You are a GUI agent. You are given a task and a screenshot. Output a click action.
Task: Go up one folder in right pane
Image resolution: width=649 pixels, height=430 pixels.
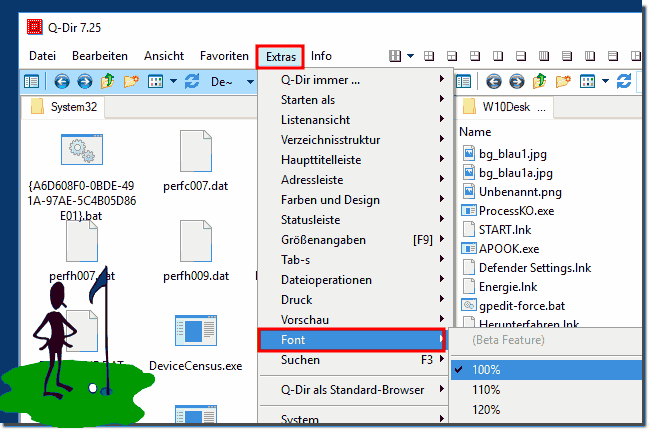pyautogui.click(x=539, y=81)
